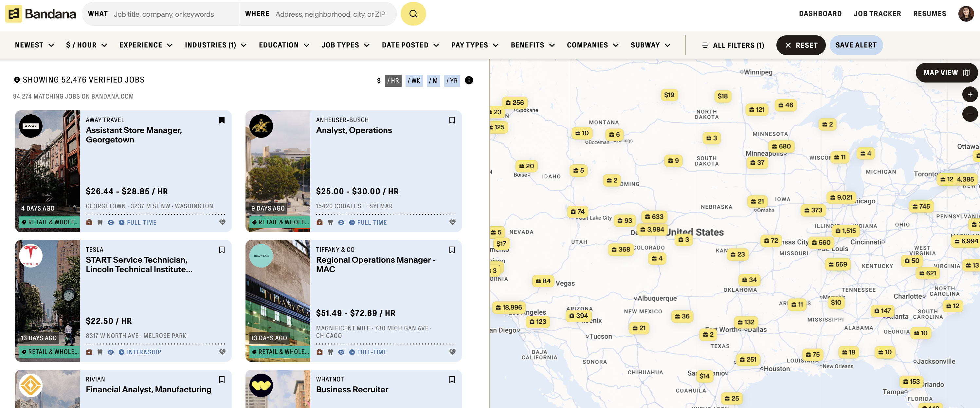Open the Subway filter menu
This screenshot has width=980, height=408.
(650, 45)
